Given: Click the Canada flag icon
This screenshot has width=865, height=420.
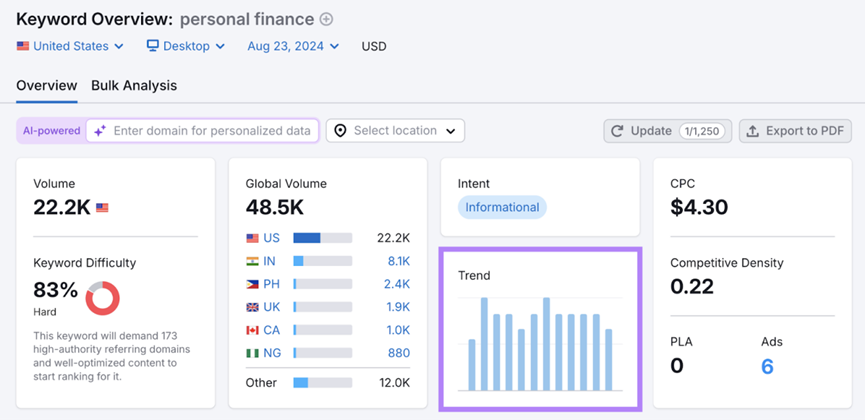Looking at the screenshot, I should pyautogui.click(x=252, y=330).
